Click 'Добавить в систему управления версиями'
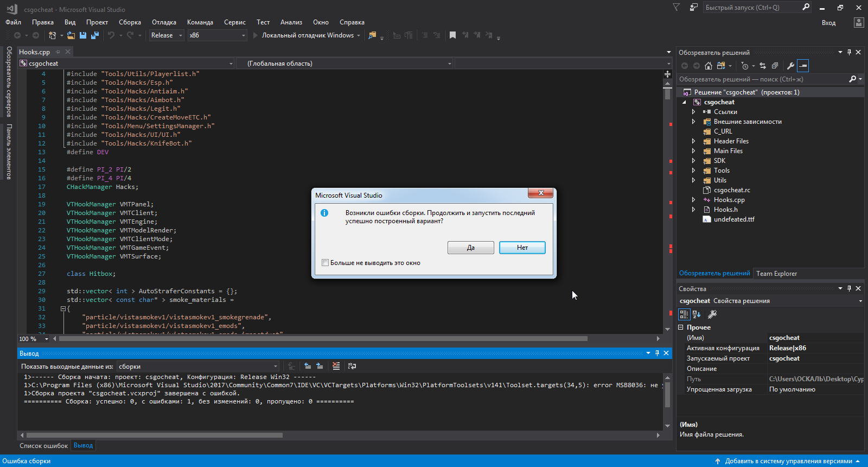 [x=788, y=461]
